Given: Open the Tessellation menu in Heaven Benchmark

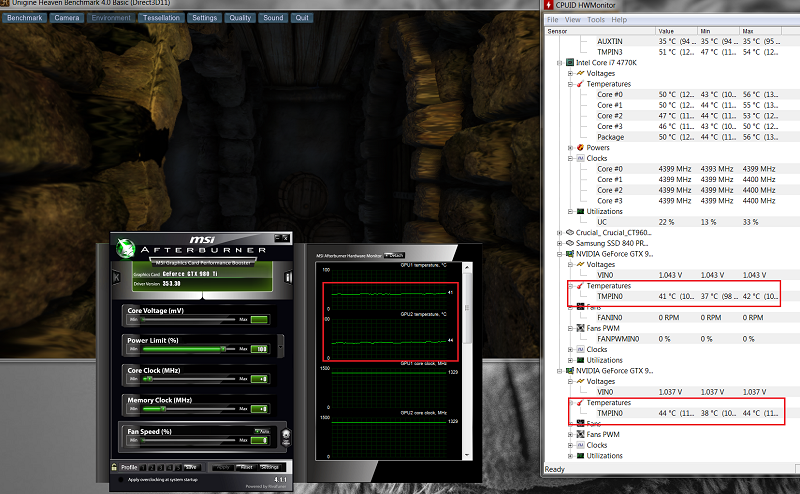Looking at the screenshot, I should (161, 18).
